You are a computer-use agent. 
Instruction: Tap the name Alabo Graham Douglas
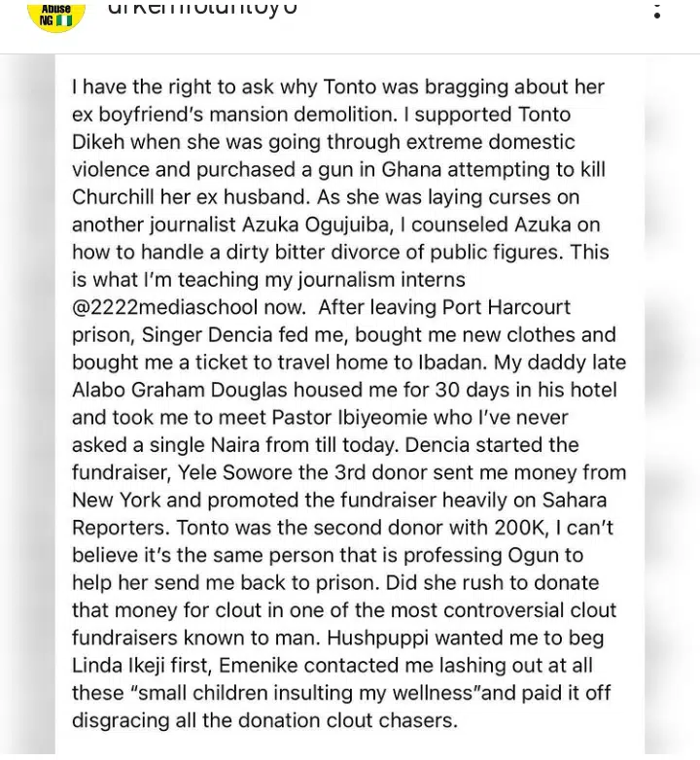coord(185,390)
